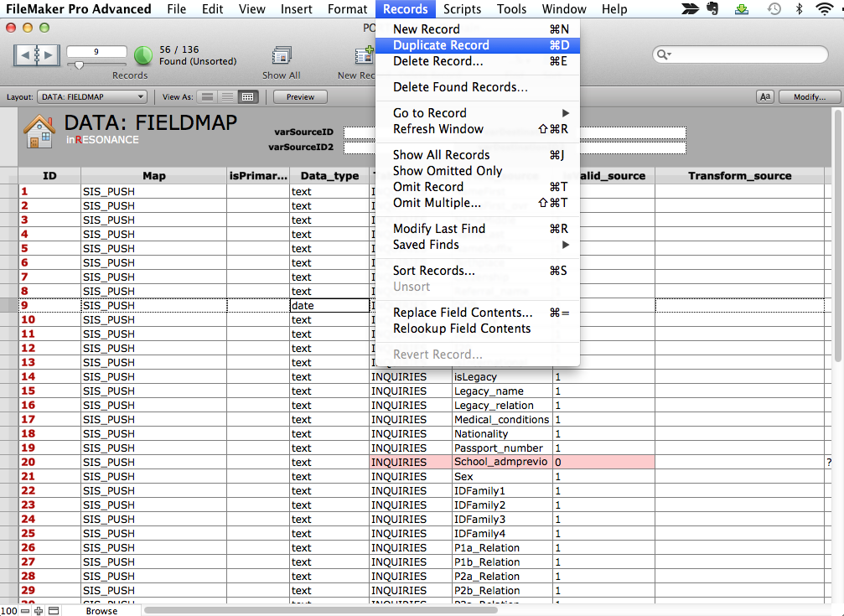
Task: Click the Zoom in plus icon in status bar
Action: point(39,611)
